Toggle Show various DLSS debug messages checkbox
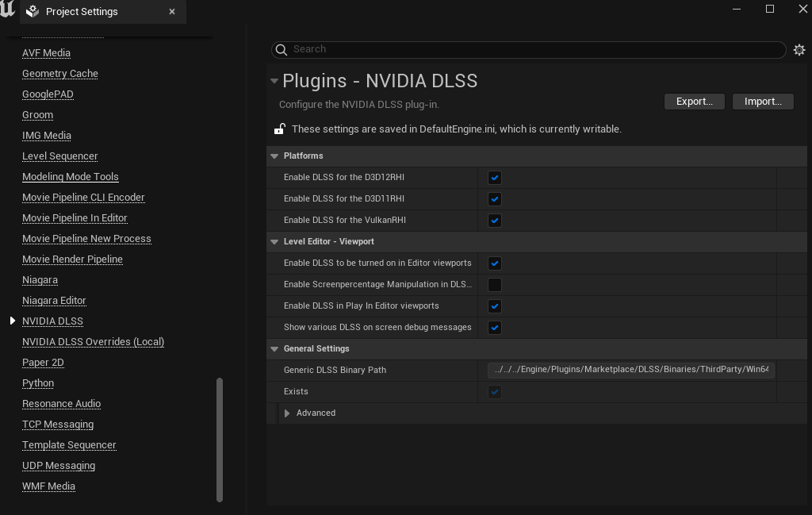The image size is (812, 515). tap(495, 328)
